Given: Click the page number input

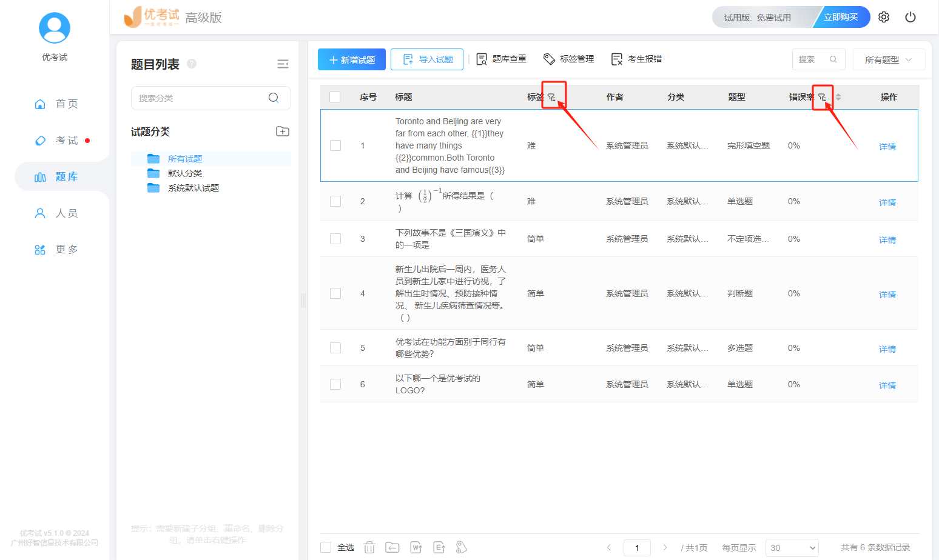Looking at the screenshot, I should pyautogui.click(x=637, y=548).
